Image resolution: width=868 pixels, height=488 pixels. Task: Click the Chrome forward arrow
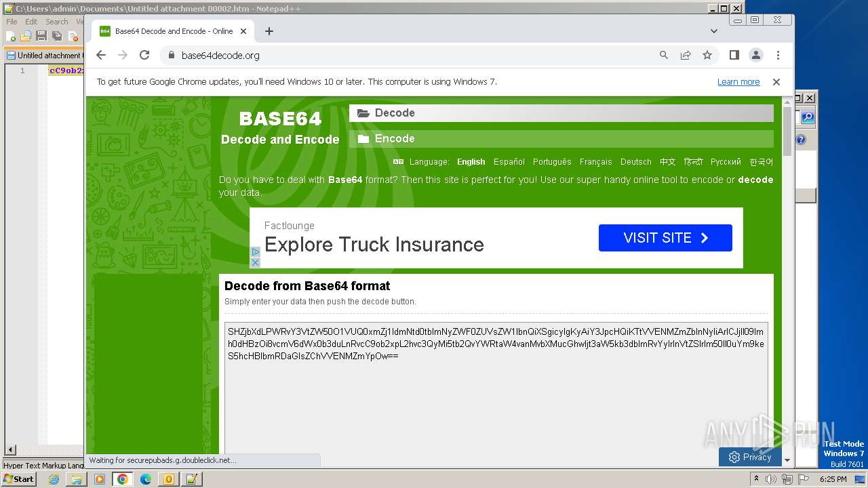pos(123,55)
